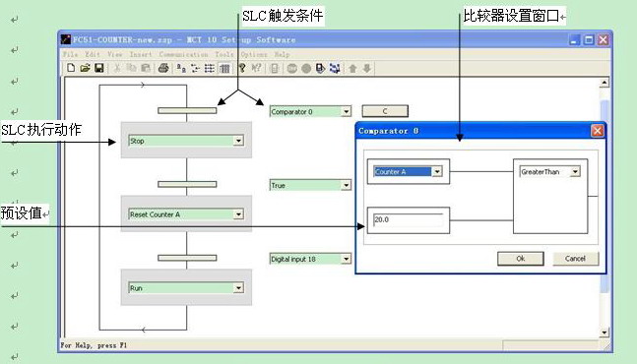This screenshot has height=364, width=637.
Task: Expand the Stop action dropdown
Action: point(238,141)
